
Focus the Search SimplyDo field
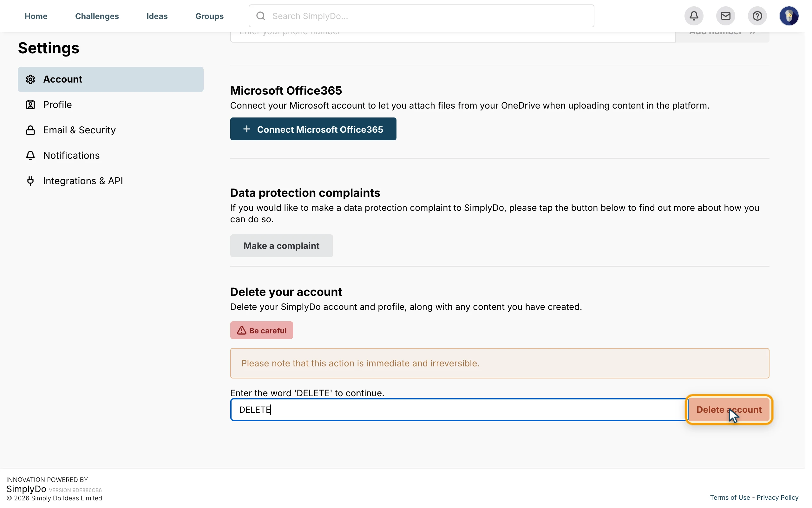[421, 16]
